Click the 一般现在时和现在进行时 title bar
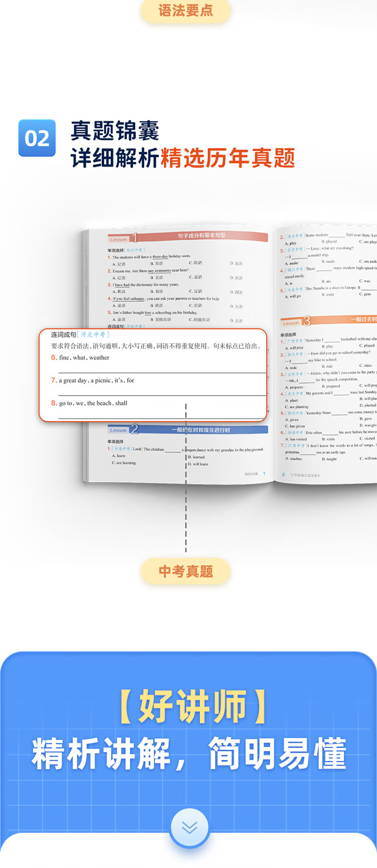377x868 pixels. tap(201, 430)
